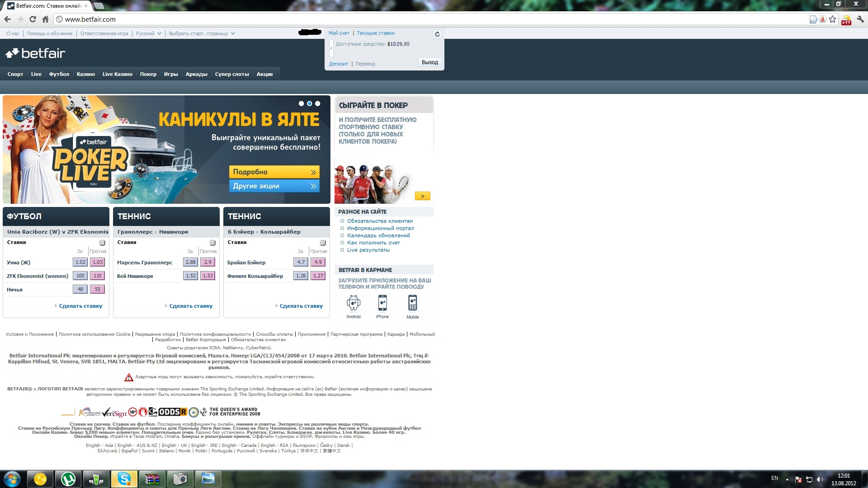Open the Спорт menu item
Viewport: 868px width, 488px height.
15,74
